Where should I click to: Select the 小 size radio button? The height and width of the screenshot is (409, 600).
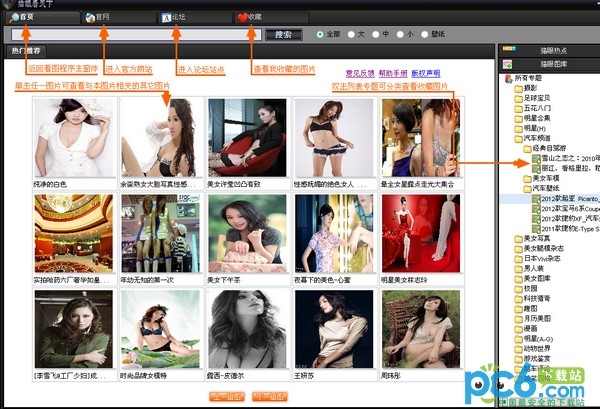click(400, 34)
